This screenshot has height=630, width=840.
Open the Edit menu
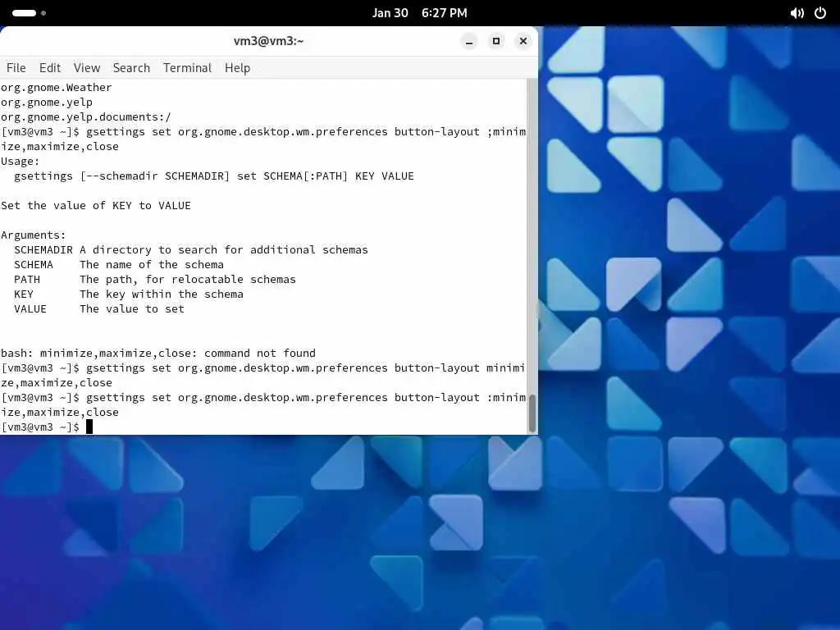[50, 68]
